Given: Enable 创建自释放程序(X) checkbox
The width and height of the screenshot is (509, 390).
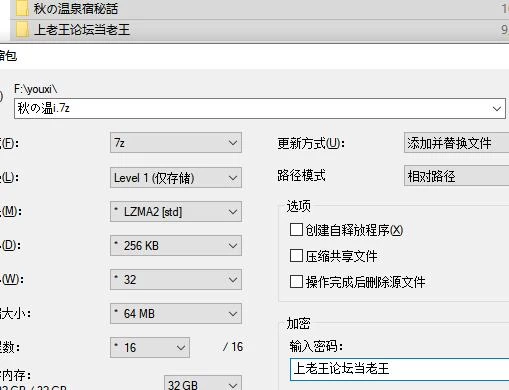Looking at the screenshot, I should point(296,230).
